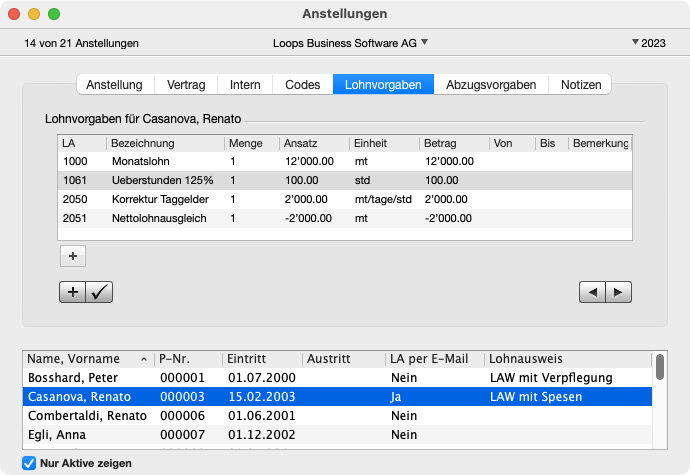The image size is (690, 475).
Task: Open the Abzugsvorgaben tab
Action: (x=491, y=85)
